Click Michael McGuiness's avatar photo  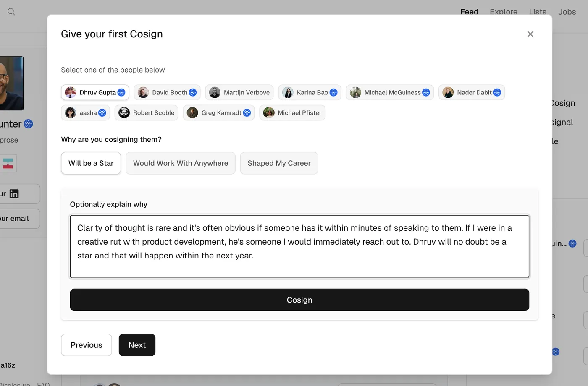coord(355,92)
